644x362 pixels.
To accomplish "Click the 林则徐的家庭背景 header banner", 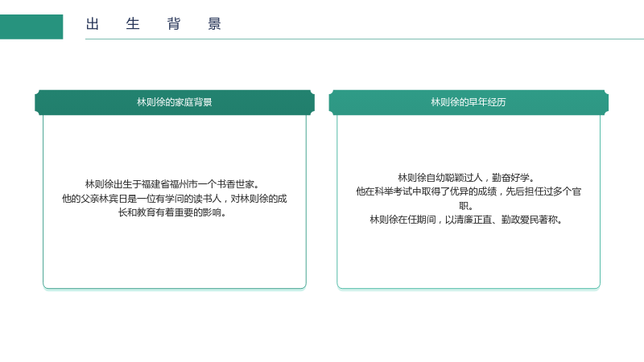I will [x=175, y=102].
